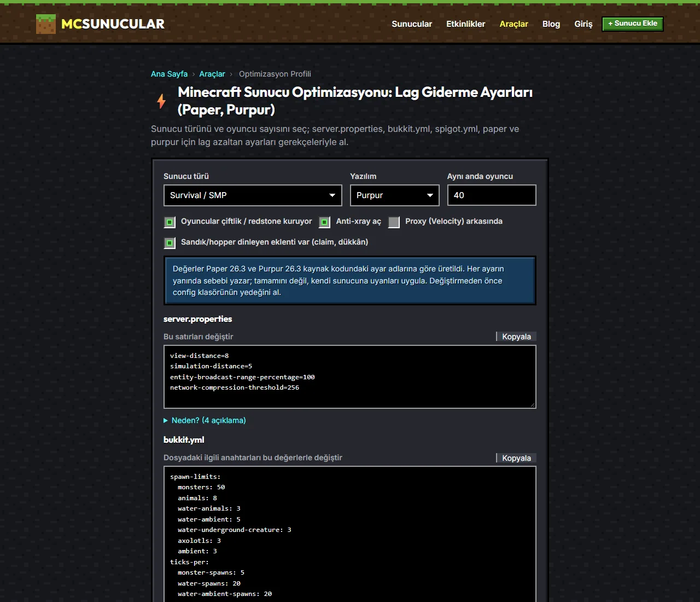The height and width of the screenshot is (602, 700).
Task: Click the 'ticks-per:' line
Action: 189,562
